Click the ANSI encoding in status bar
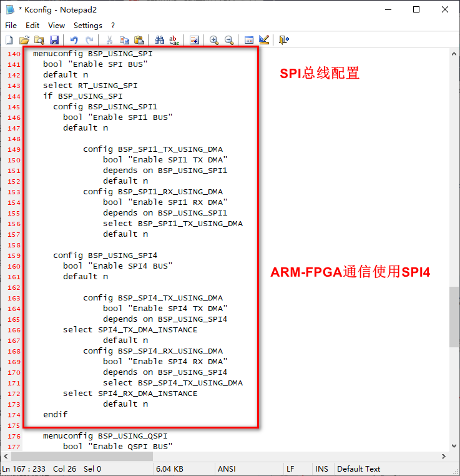 (226, 469)
